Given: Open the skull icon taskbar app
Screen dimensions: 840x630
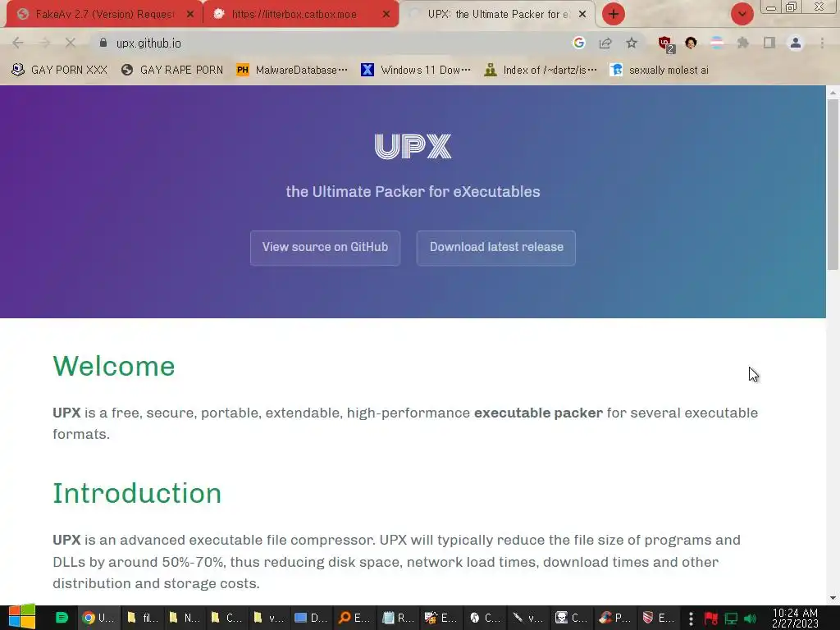Looking at the screenshot, I should pyautogui.click(x=570, y=618).
